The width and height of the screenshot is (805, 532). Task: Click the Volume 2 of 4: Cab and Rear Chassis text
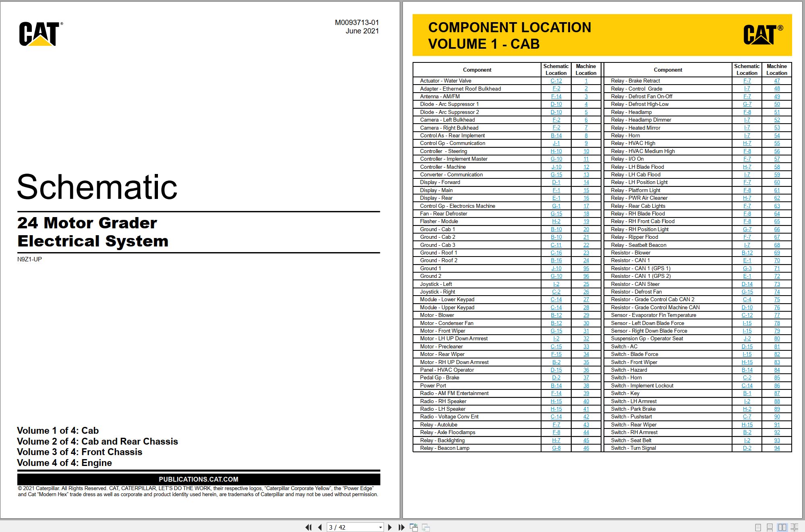click(x=98, y=441)
